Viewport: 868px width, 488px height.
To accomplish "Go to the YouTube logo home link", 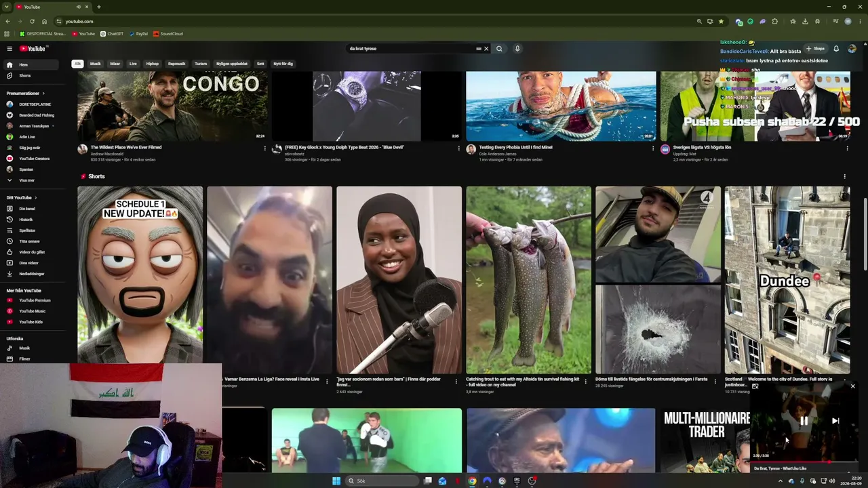I will click(x=32, y=49).
